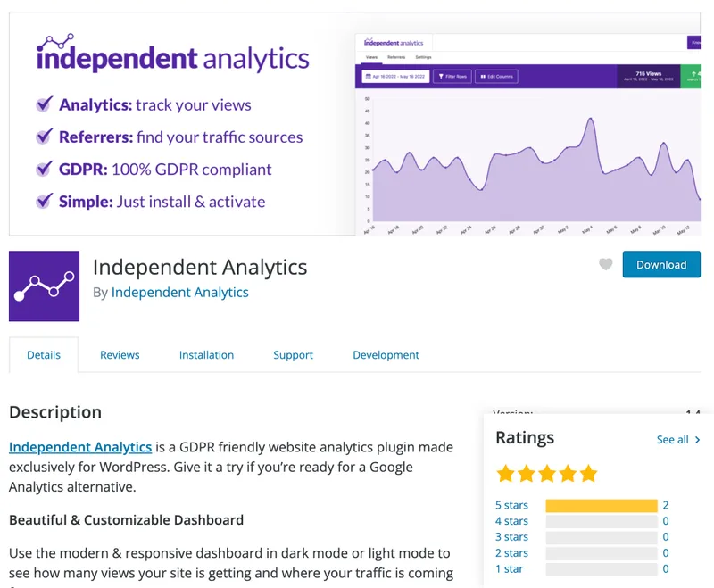Open the date range picker in the dashboard preview

(x=395, y=77)
